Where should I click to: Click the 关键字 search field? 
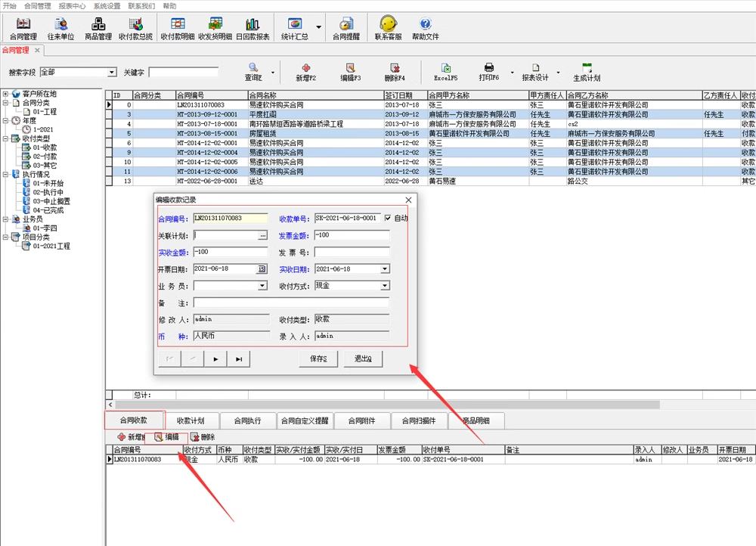[x=184, y=73]
